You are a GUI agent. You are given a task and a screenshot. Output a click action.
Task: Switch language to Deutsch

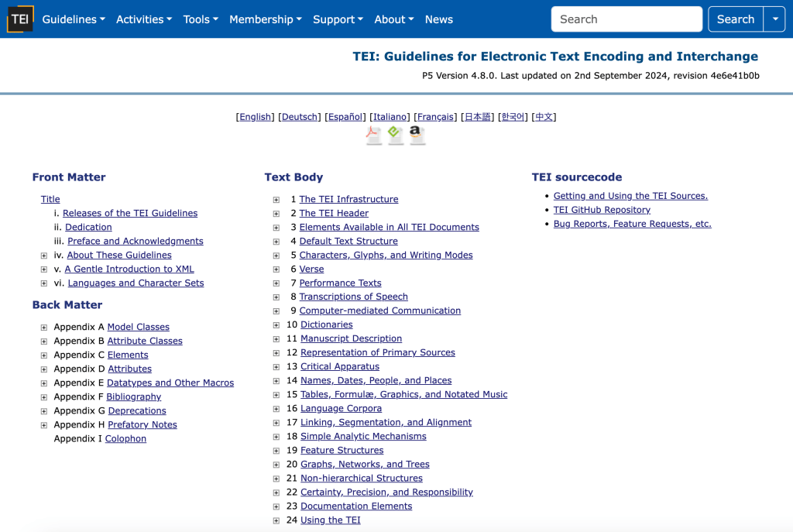point(300,117)
